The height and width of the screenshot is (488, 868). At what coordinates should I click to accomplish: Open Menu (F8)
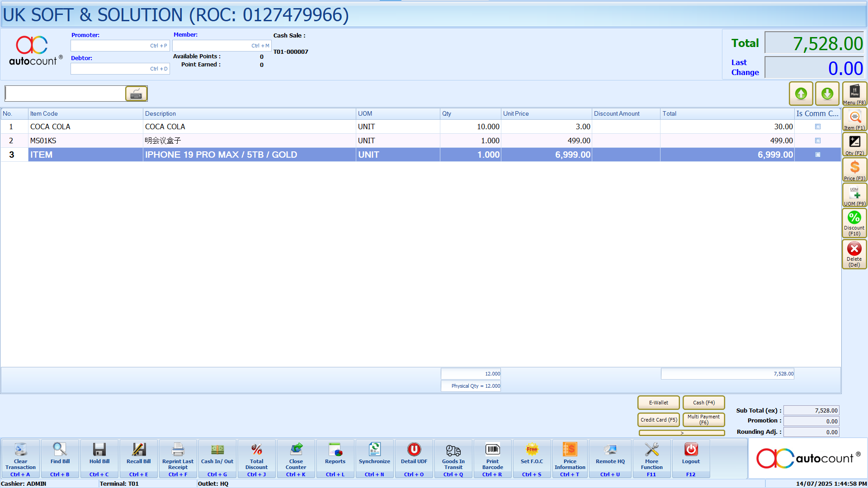pyautogui.click(x=854, y=94)
